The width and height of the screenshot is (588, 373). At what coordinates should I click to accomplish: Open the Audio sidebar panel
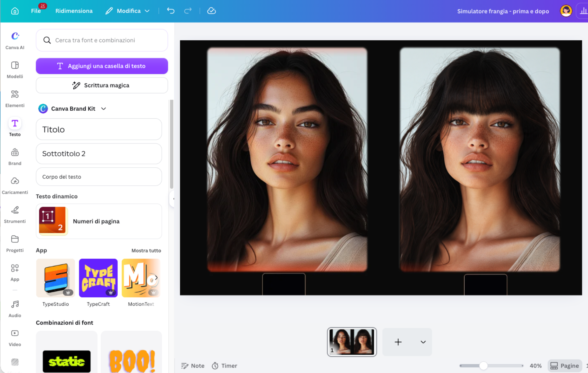[15, 309]
